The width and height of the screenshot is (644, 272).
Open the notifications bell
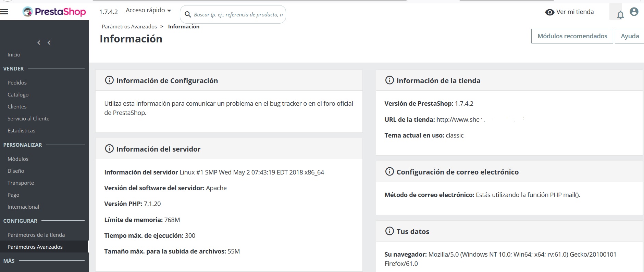click(620, 15)
